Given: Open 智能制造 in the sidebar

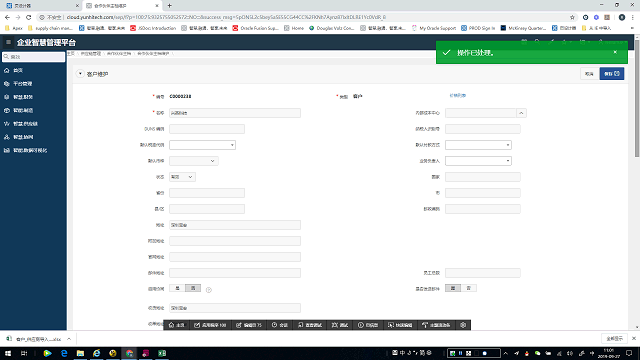Looking at the screenshot, I should 23,110.
